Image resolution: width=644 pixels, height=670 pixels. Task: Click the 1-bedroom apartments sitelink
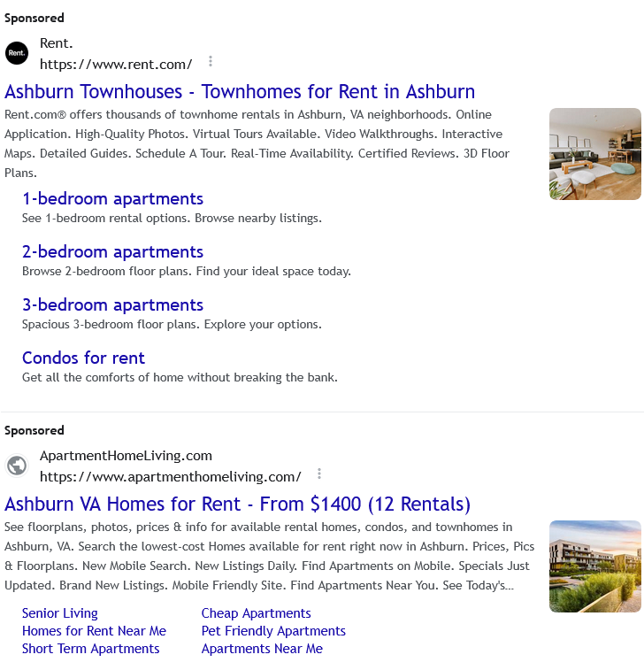[x=112, y=198]
